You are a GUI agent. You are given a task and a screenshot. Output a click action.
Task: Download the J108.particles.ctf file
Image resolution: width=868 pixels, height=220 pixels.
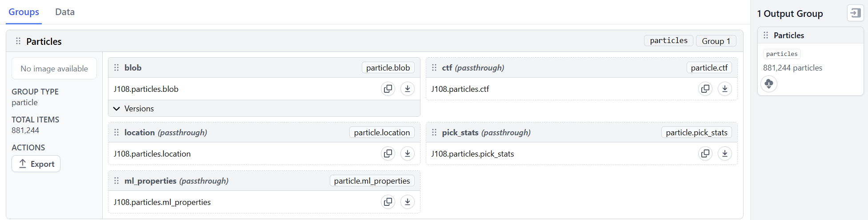(x=725, y=89)
